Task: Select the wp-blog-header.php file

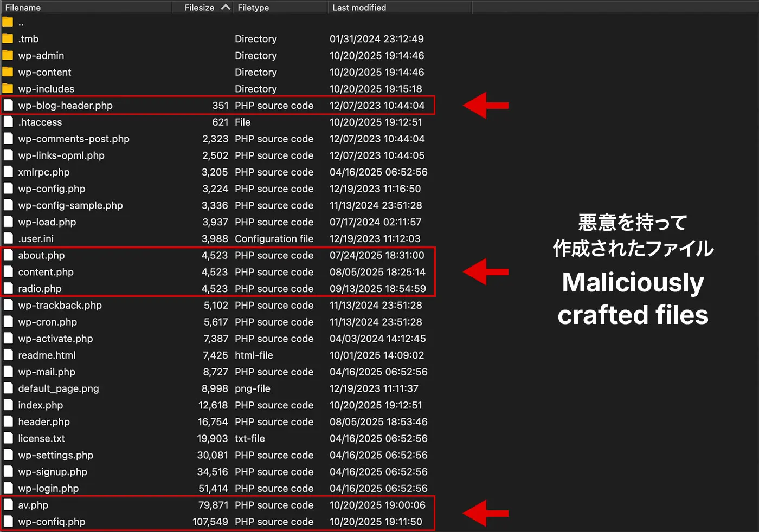Action: click(65, 106)
